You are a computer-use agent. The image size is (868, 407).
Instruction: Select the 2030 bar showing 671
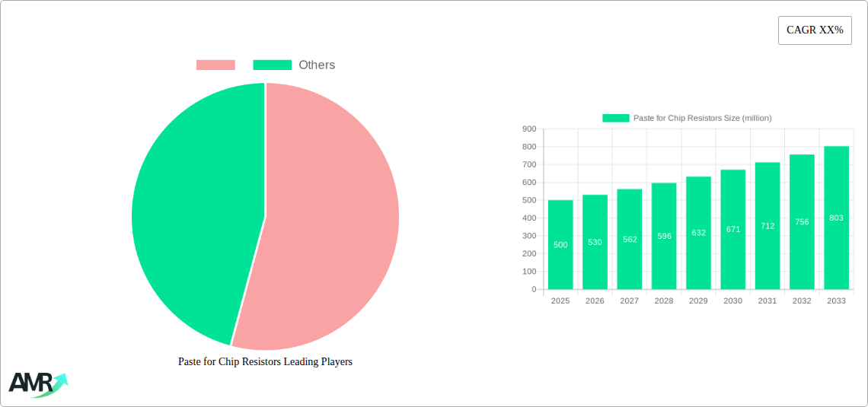[733, 229]
